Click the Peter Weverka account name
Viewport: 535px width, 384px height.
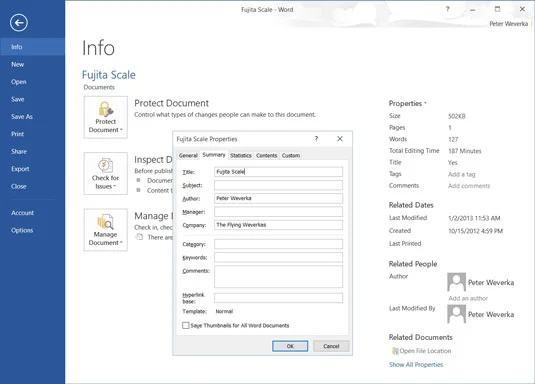[508, 24]
